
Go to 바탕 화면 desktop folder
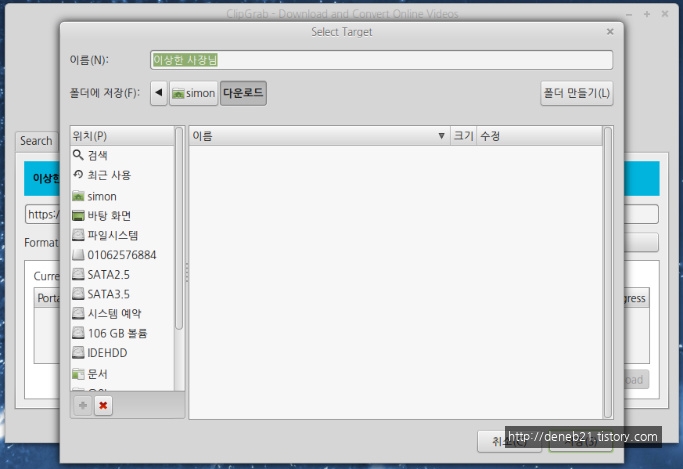pos(108,216)
